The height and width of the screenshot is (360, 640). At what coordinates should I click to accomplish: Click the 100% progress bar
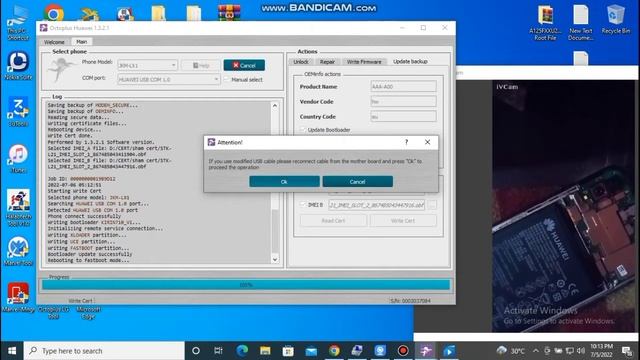click(x=246, y=285)
